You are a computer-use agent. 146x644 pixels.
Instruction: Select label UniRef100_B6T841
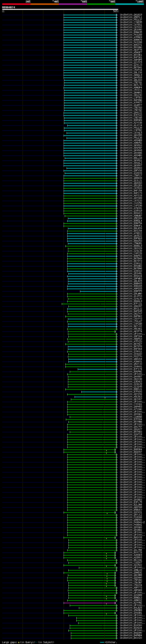(x=131, y=67)
